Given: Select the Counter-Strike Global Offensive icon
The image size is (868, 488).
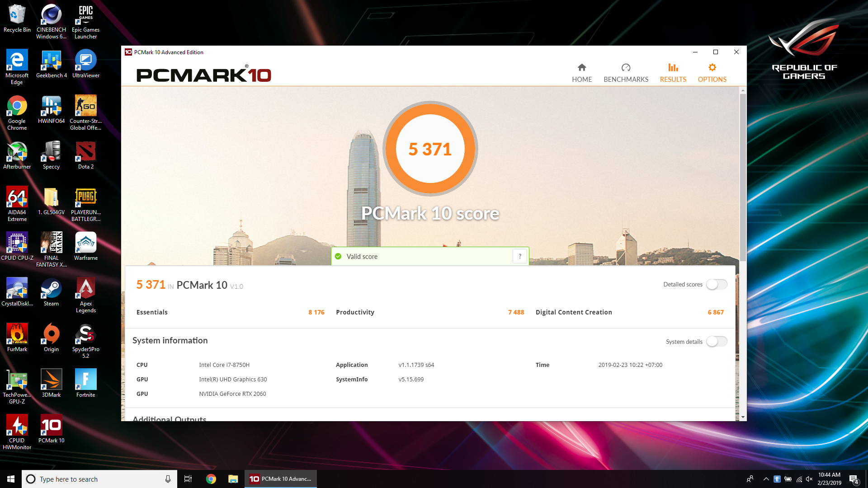Looking at the screenshot, I should pos(85,113).
